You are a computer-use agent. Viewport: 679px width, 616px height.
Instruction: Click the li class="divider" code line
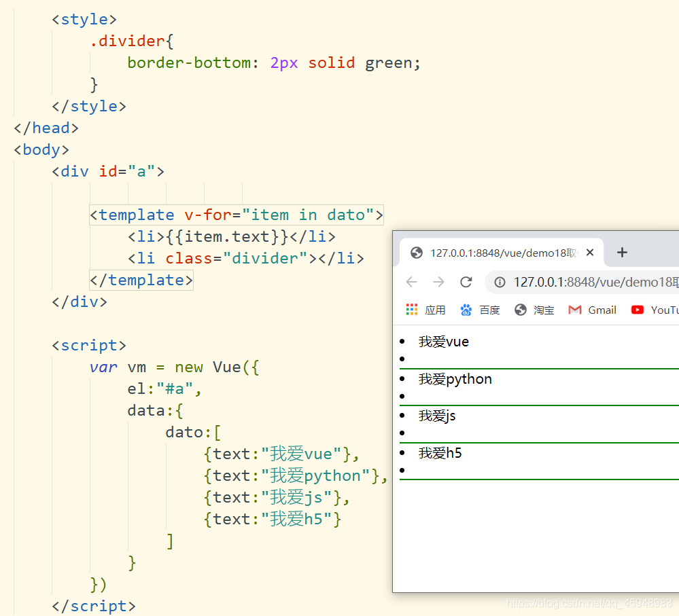pos(245,258)
